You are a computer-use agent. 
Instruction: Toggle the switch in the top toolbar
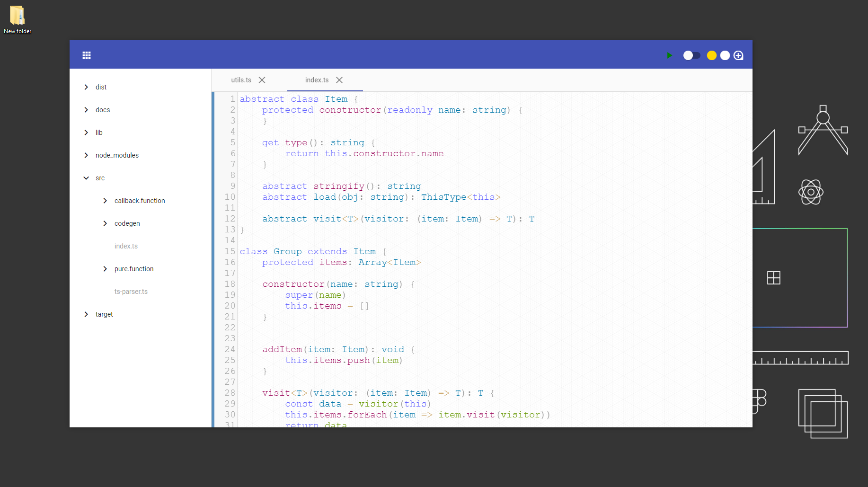click(691, 55)
